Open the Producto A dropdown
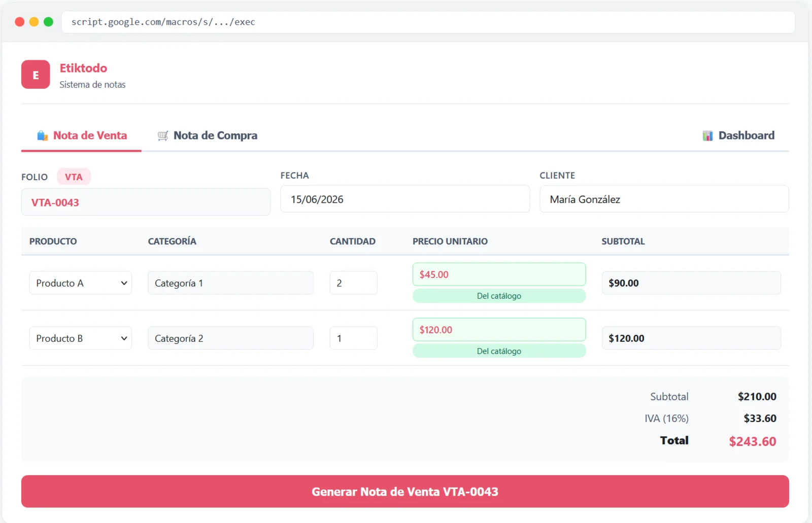The height and width of the screenshot is (523, 812). tap(81, 283)
